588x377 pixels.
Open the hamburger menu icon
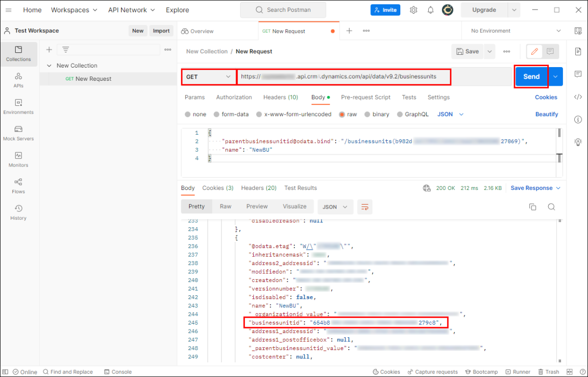(8, 10)
